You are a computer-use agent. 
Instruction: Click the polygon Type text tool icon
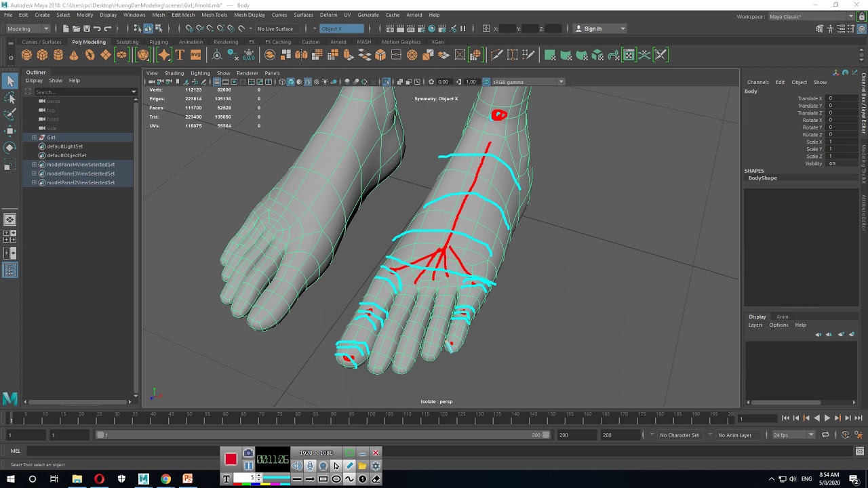point(180,55)
